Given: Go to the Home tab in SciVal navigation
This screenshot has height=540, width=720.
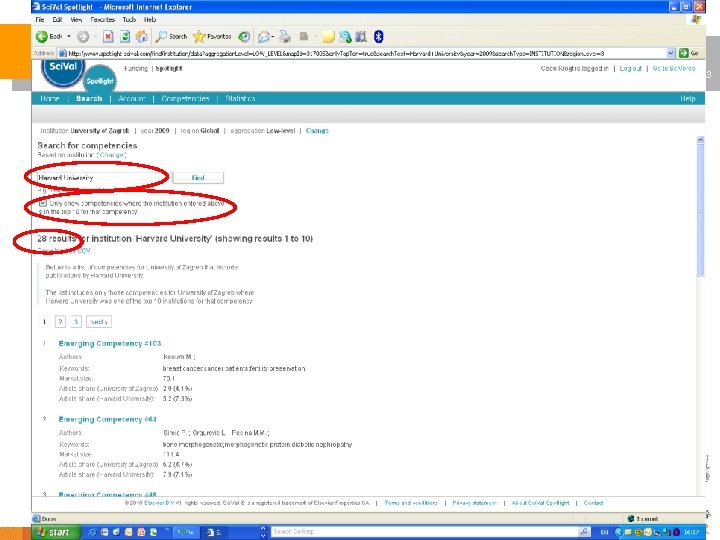Looking at the screenshot, I should click(50, 99).
